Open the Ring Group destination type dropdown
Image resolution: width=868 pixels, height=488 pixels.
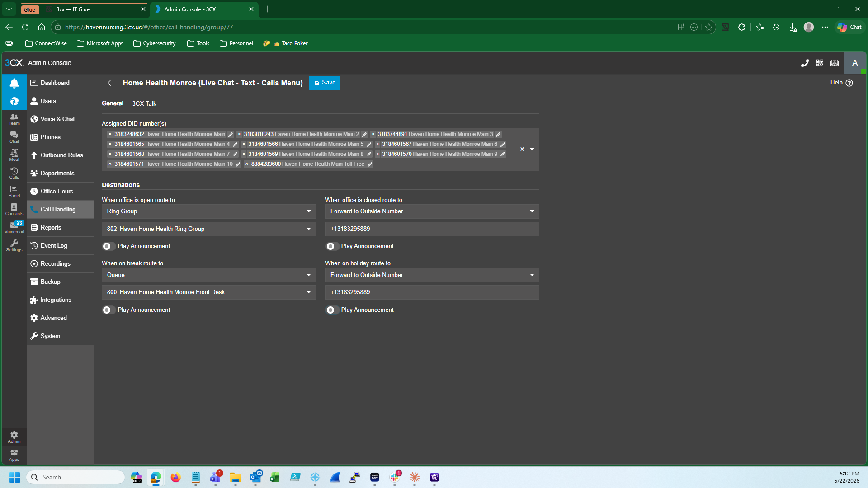point(208,211)
